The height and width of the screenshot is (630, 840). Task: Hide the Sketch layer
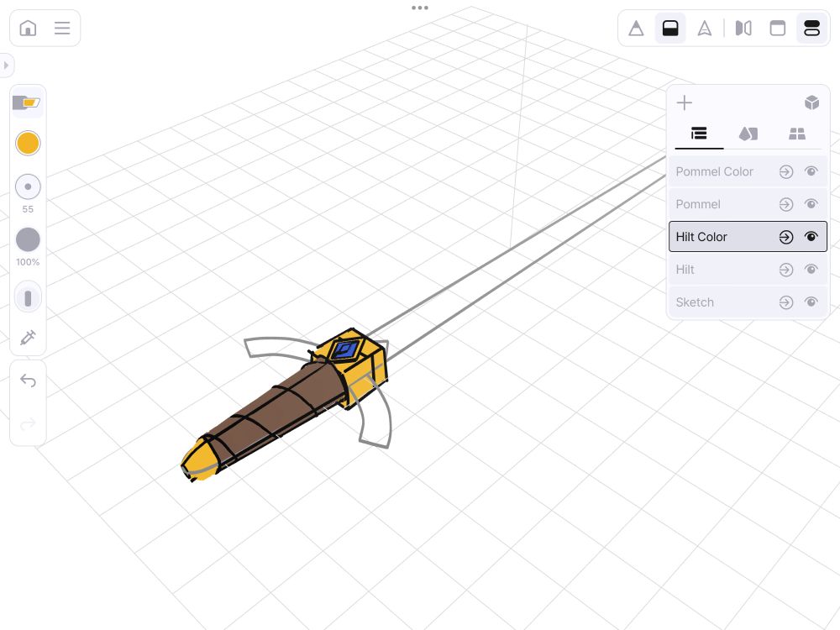pos(811,302)
